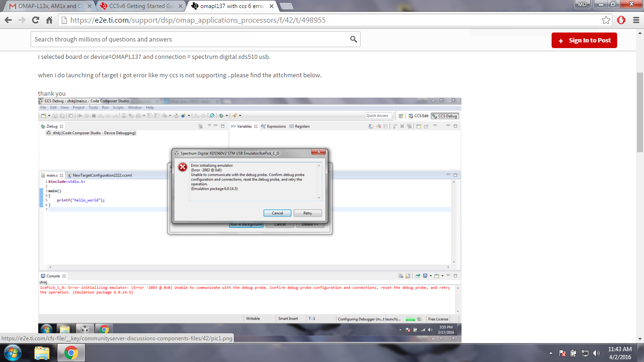The image size is (644, 362).
Task: Click the Quick Access box in the embedded CCS screenshot
Action: point(378,115)
